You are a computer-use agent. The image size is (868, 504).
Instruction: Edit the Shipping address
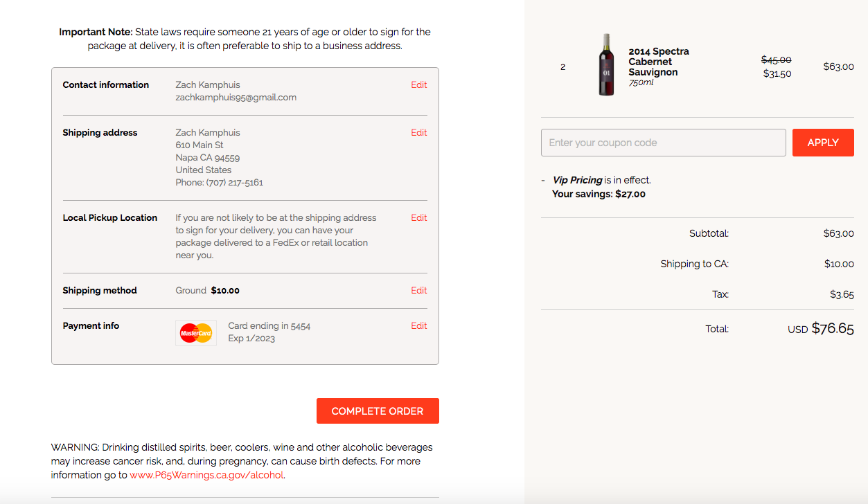coord(418,133)
